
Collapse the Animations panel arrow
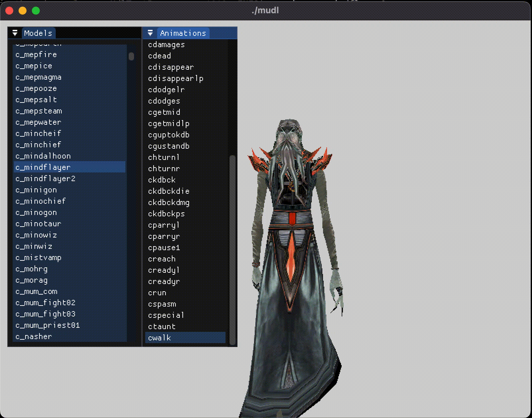(x=150, y=33)
